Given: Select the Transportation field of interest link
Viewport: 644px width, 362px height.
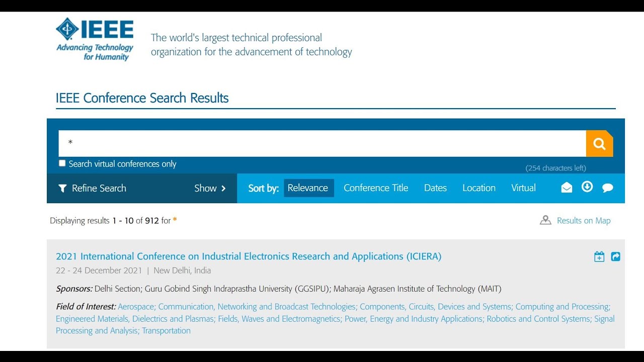Looking at the screenshot, I should [166, 331].
